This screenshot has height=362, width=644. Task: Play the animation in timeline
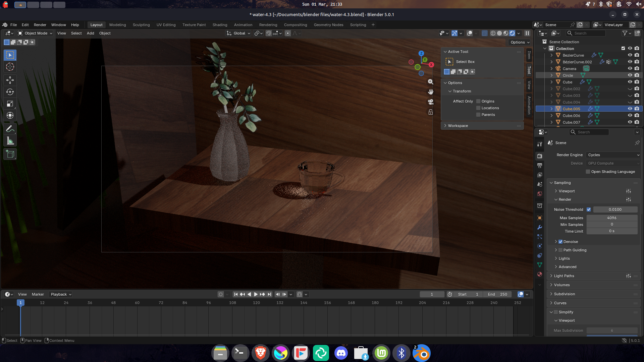(256, 294)
